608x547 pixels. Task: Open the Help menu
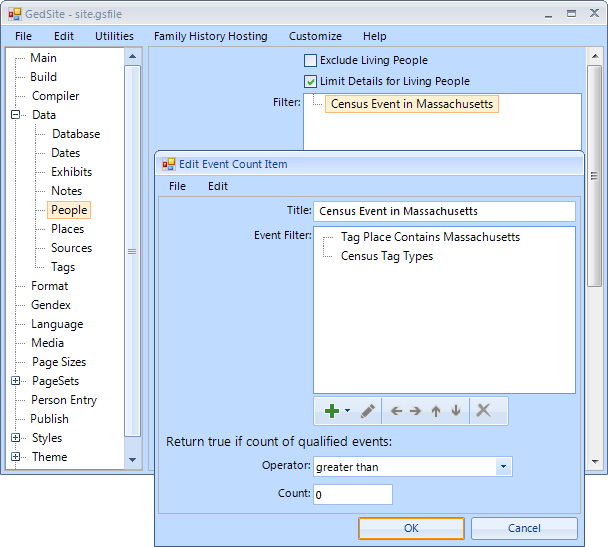[x=375, y=36]
